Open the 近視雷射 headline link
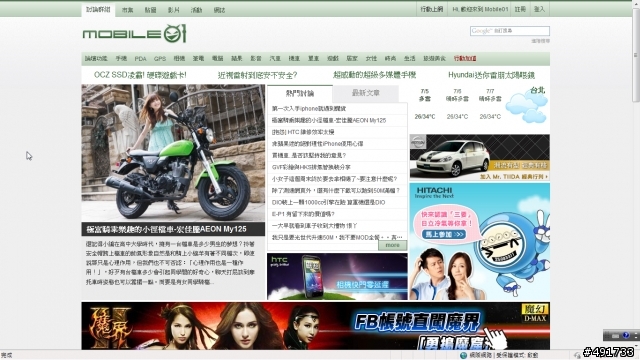Image resolution: width=640 pixels, height=360 pixels. [258, 75]
